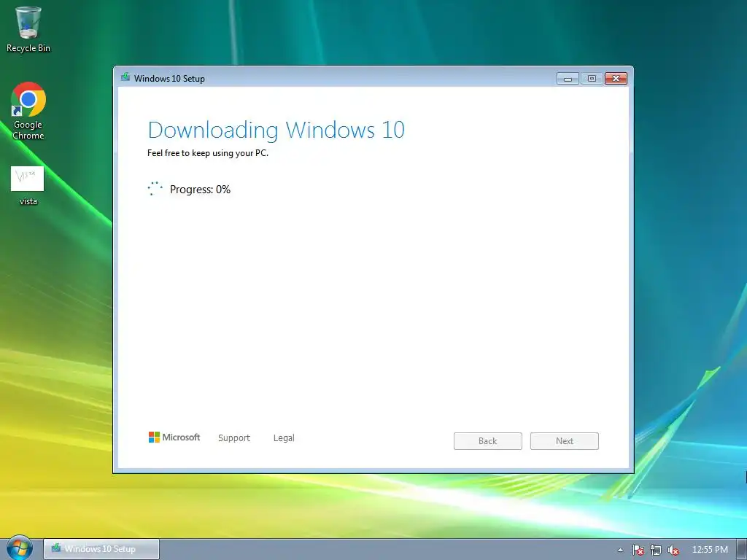This screenshot has width=747, height=560.
Task: Click the network status tray icon
Action: coord(656,550)
